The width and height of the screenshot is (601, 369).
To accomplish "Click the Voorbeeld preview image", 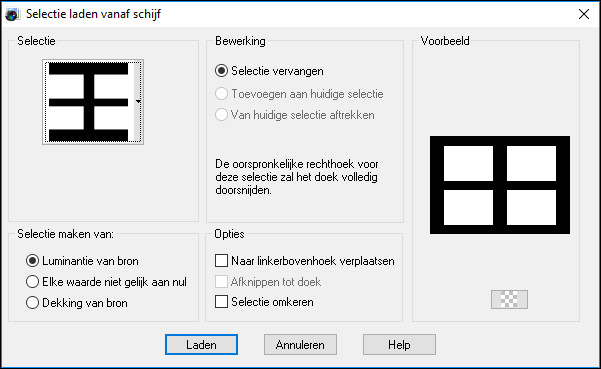I will (x=500, y=185).
